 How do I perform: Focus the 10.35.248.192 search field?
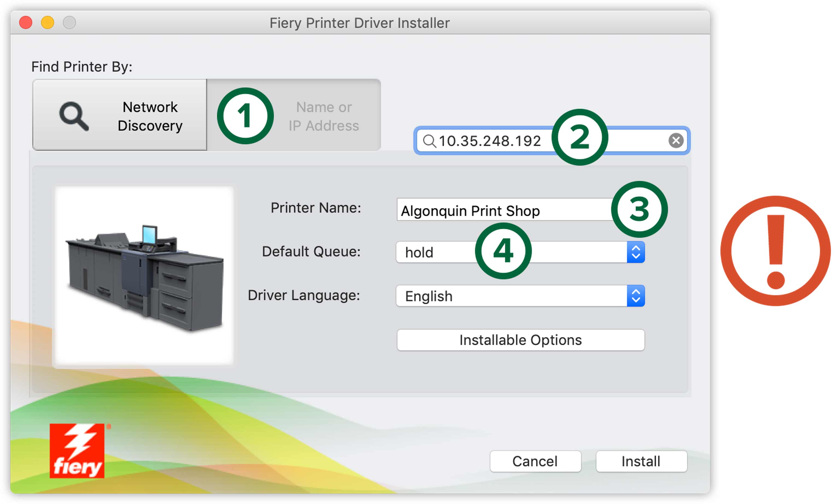coord(552,140)
